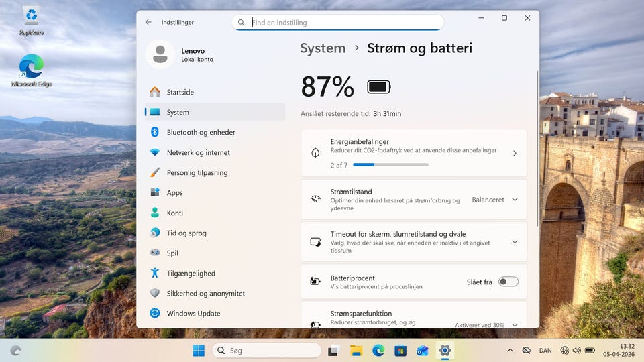Open Bluetooth og enheder settings

coord(201,133)
